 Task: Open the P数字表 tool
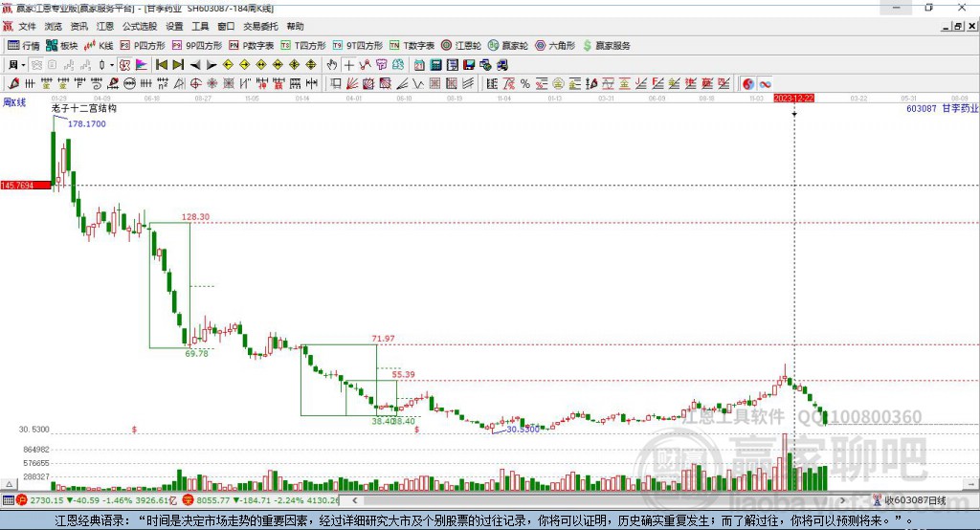(x=252, y=46)
